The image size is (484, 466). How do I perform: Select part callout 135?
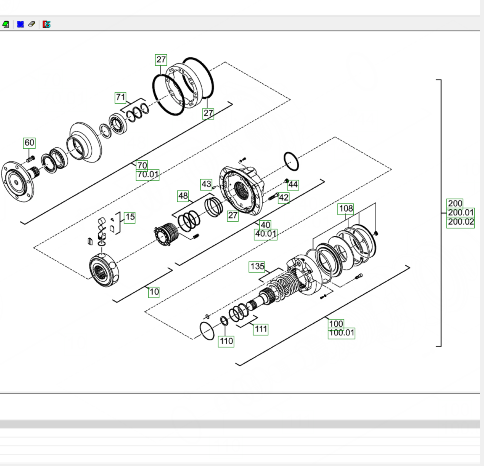pos(257,267)
